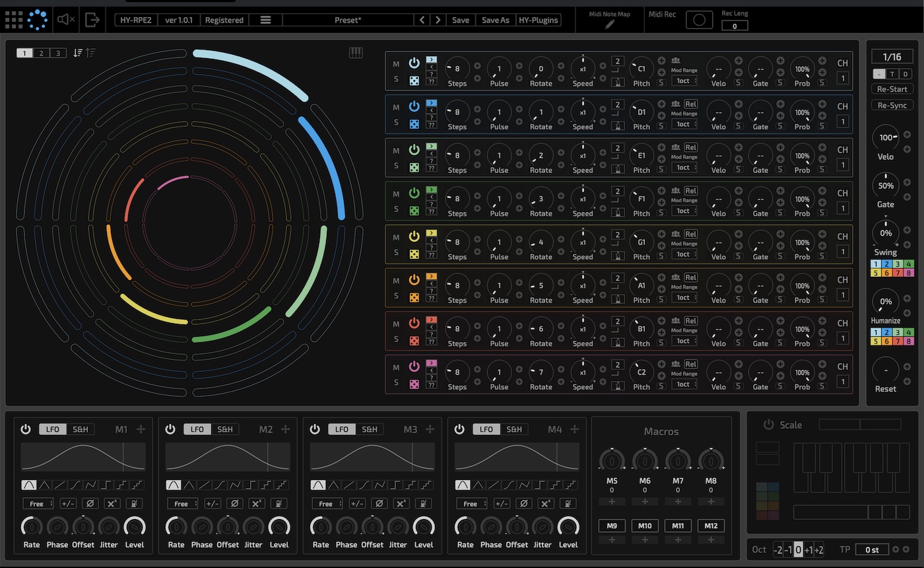Solo the G1 sequencer row
This screenshot has width=924, height=568.
pyautogui.click(x=396, y=252)
